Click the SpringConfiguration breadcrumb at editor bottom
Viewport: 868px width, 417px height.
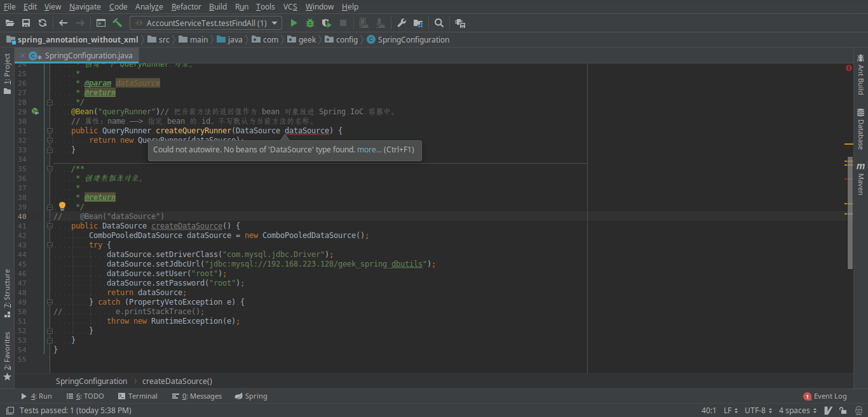(x=92, y=381)
